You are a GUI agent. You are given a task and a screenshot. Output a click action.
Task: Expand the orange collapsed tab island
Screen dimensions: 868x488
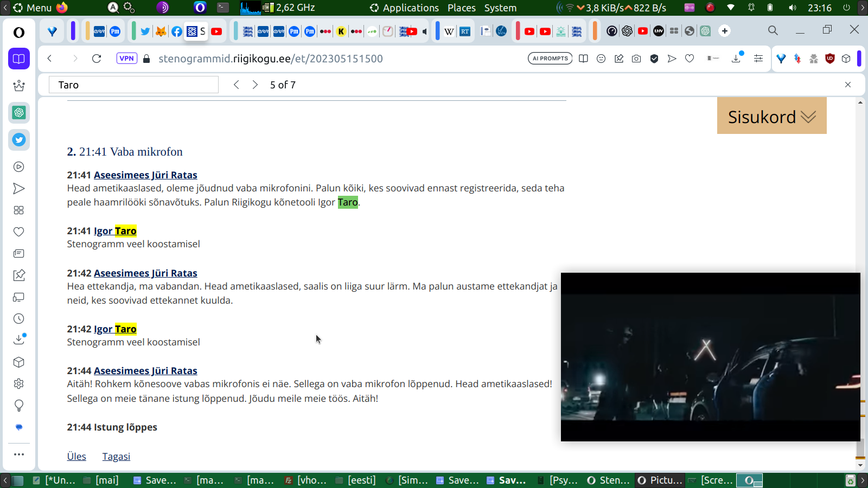click(595, 31)
